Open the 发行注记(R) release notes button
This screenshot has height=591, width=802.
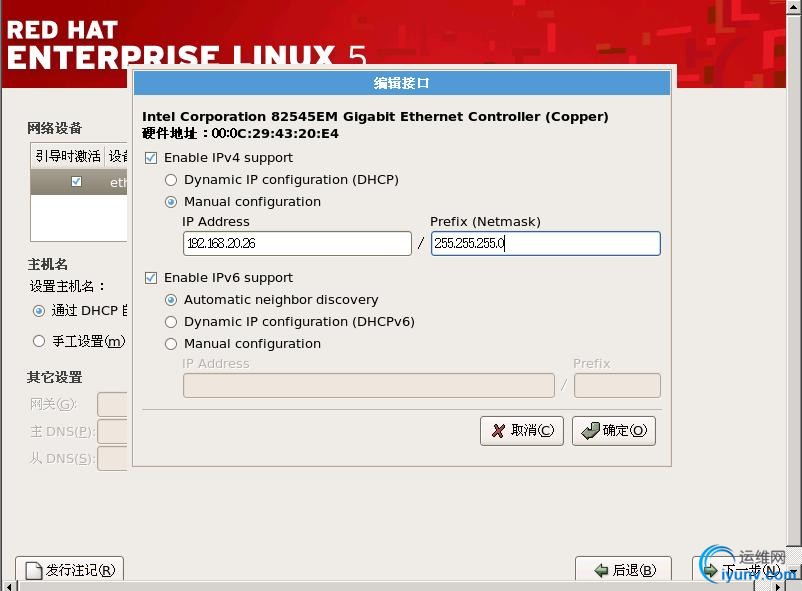[70, 569]
